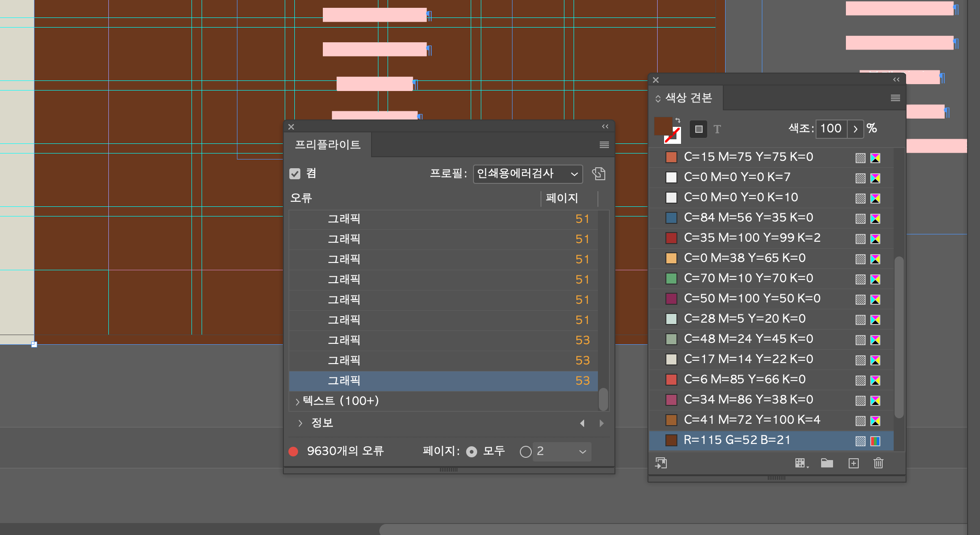Open the Preflight panel menu icon
This screenshot has height=535, width=980.
tap(604, 145)
